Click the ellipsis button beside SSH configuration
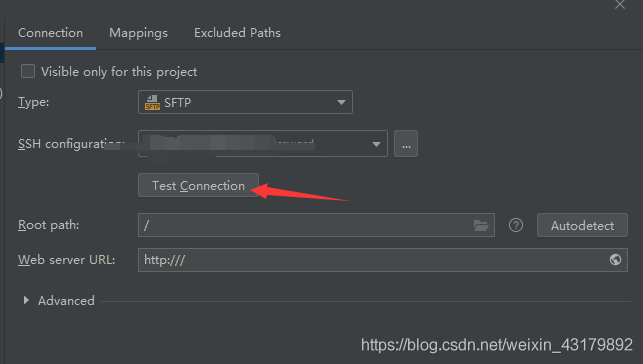Image resolution: width=643 pixels, height=364 pixels. click(406, 143)
